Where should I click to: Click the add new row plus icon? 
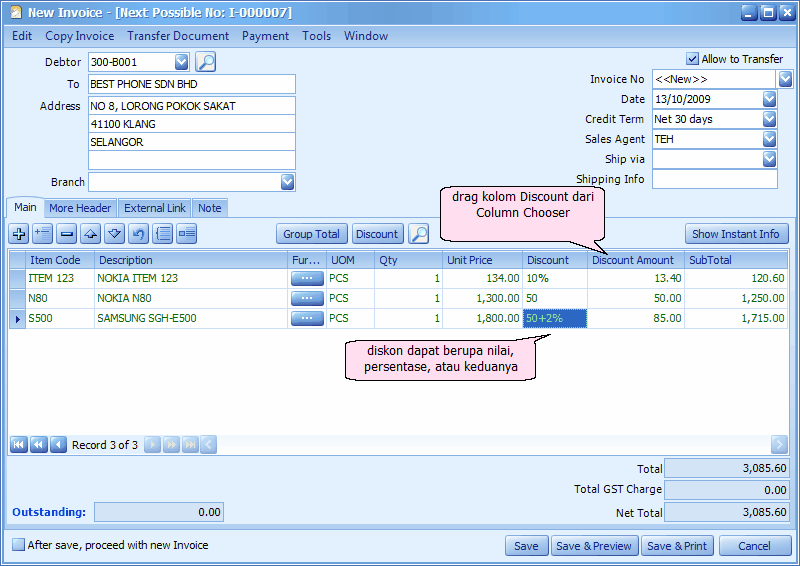(19, 234)
